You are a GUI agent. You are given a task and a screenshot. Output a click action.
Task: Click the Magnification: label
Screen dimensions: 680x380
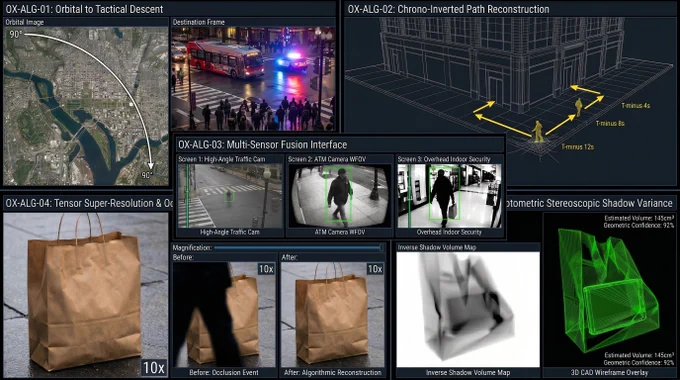192,248
